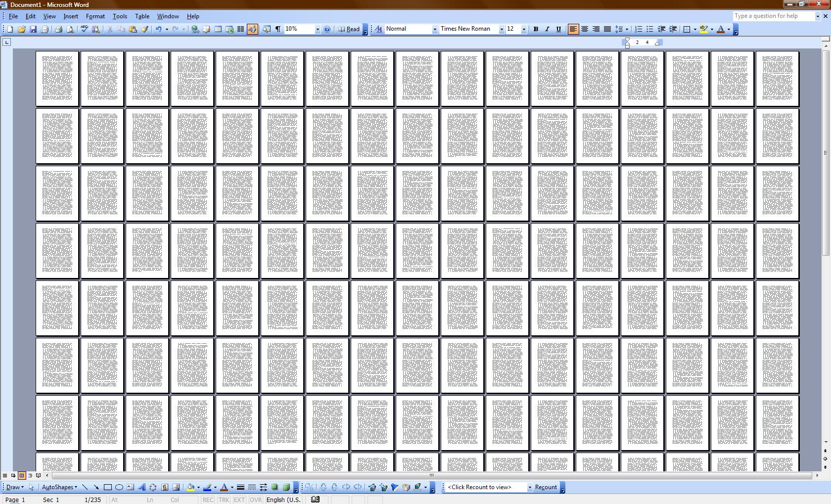Open the Style dropdown showing Normal
The image size is (831, 504).
pos(435,29)
